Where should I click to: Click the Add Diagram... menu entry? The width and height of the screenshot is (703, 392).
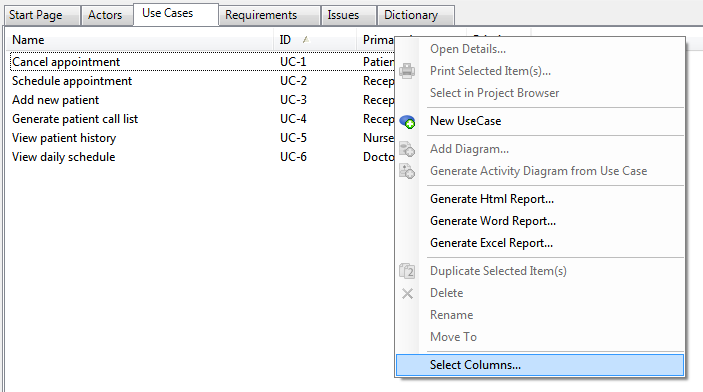click(540, 149)
